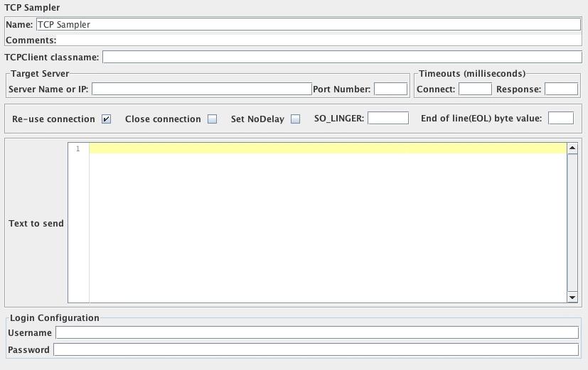
Task: Click the Server Name or IP field
Action: (x=201, y=89)
